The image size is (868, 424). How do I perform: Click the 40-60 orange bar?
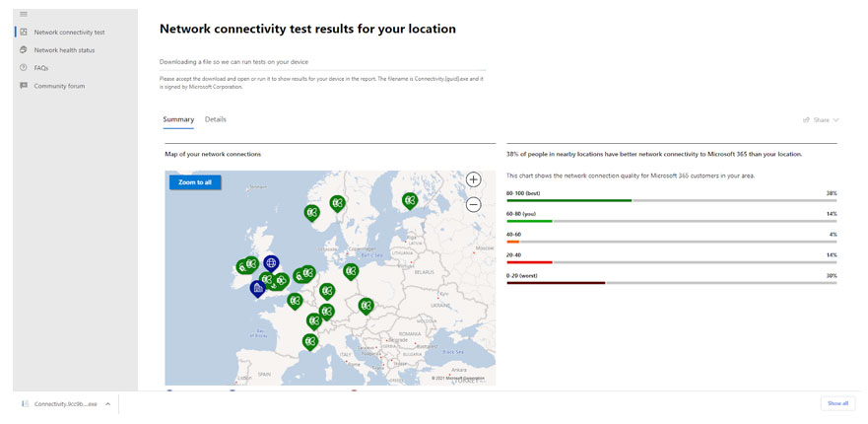click(x=512, y=242)
